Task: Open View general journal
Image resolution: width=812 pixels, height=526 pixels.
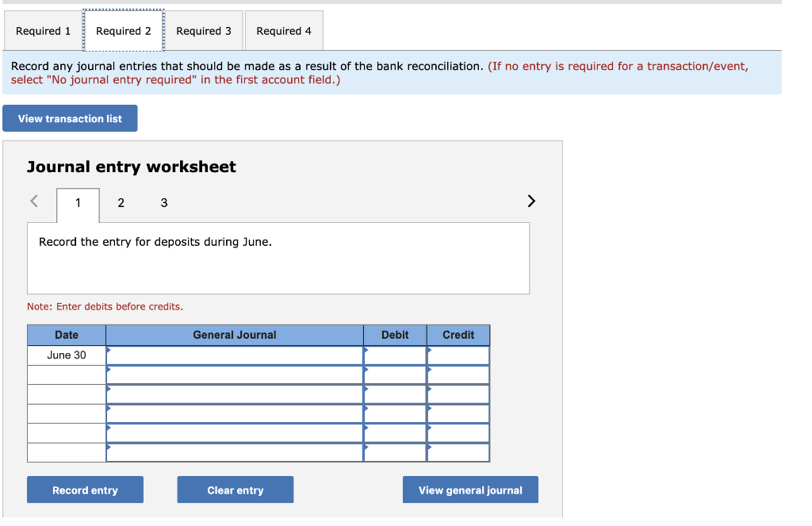Action: [x=470, y=490]
